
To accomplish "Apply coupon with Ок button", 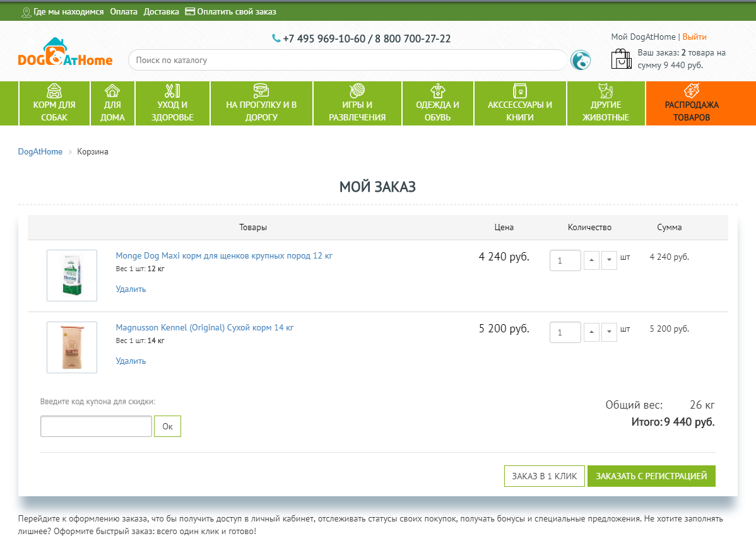I will [167, 426].
